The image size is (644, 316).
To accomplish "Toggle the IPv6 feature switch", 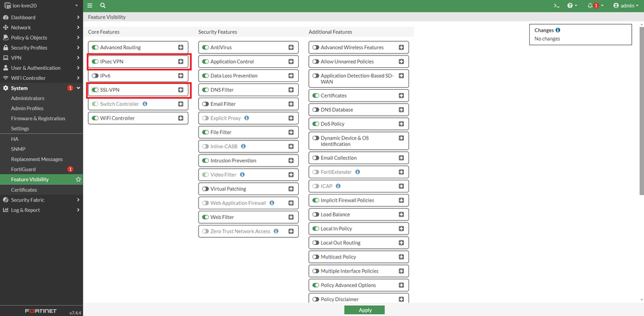I will (96, 76).
